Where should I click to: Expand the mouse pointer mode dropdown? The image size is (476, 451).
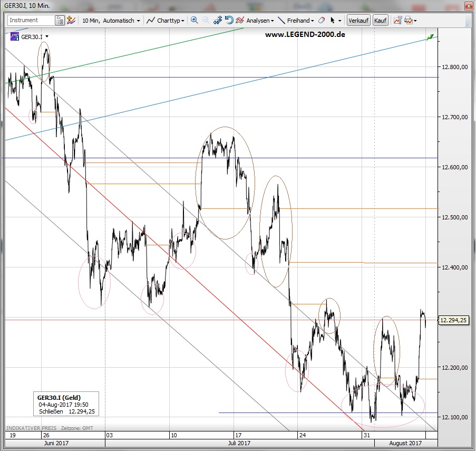[x=339, y=21]
